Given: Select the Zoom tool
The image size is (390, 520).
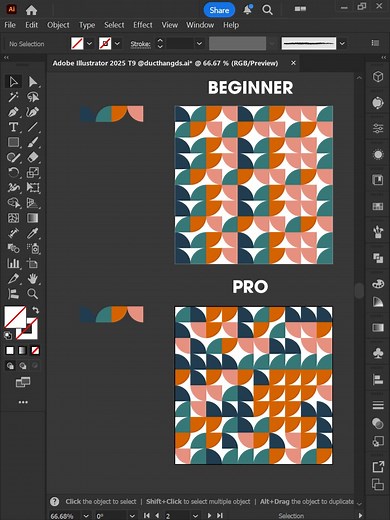Looking at the screenshot, I should coord(33,294).
